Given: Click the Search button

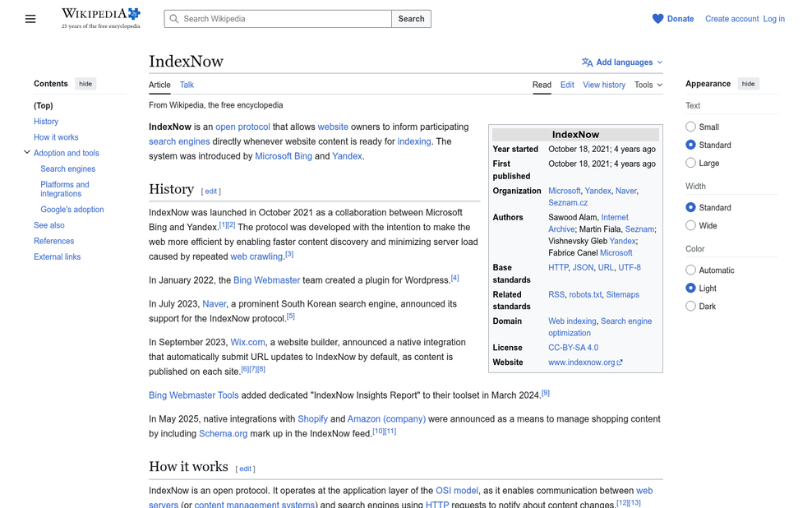Looking at the screenshot, I should tap(411, 19).
